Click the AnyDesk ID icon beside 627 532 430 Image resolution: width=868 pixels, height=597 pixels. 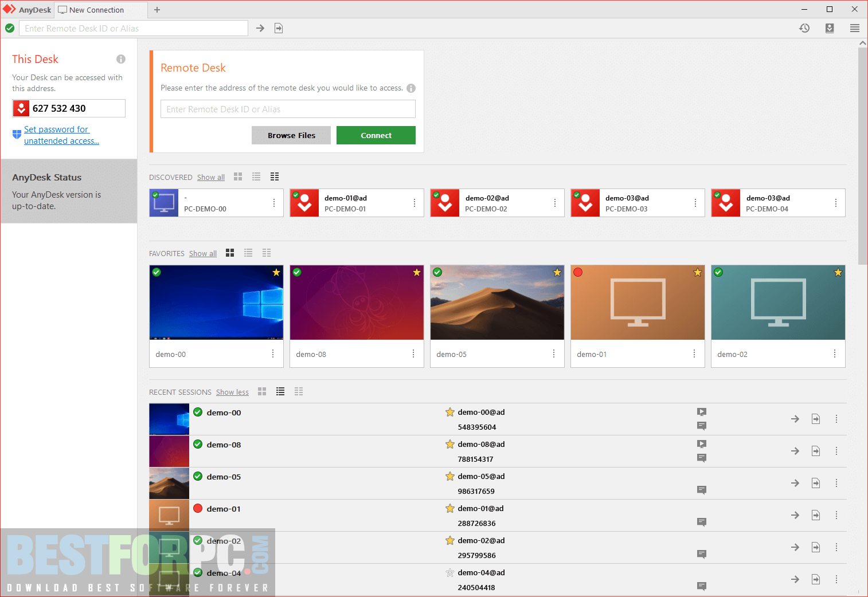(21, 108)
